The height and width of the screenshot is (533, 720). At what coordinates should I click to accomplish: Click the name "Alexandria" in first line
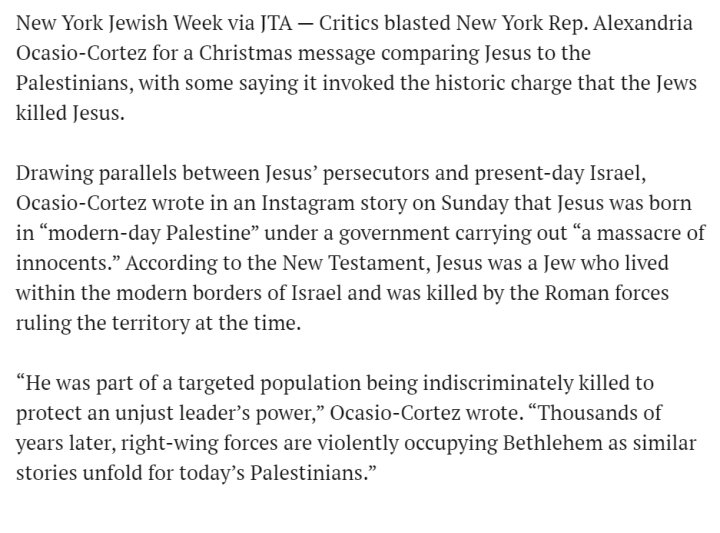[x=643, y=23]
